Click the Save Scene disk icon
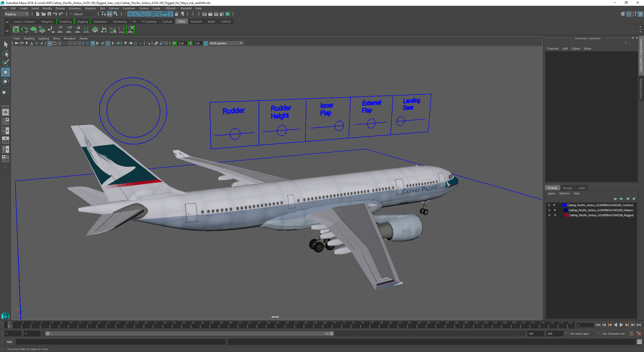Screen dimensions: 644x352 [x=49, y=14]
